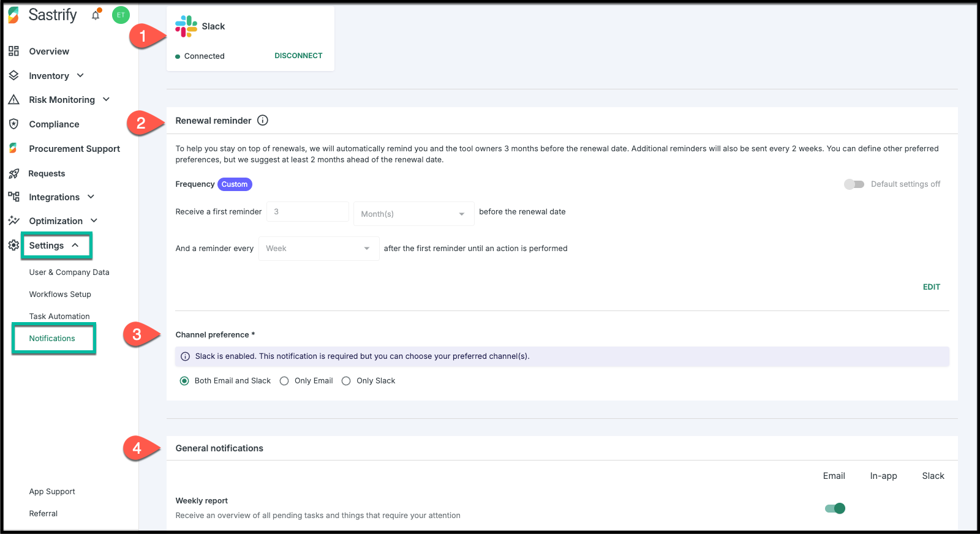Select Only Email radio option
The height and width of the screenshot is (534, 980).
284,381
